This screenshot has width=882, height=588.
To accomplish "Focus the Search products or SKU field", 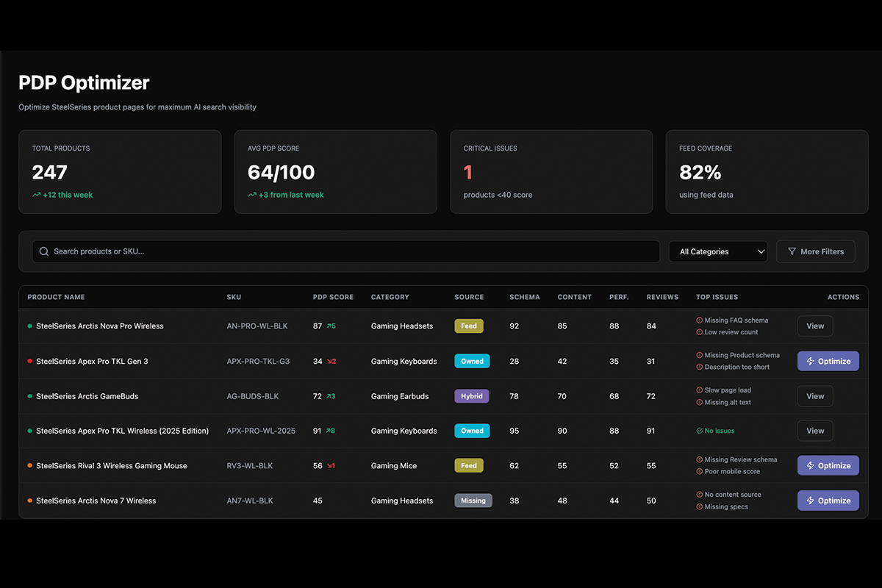I will 345,251.
